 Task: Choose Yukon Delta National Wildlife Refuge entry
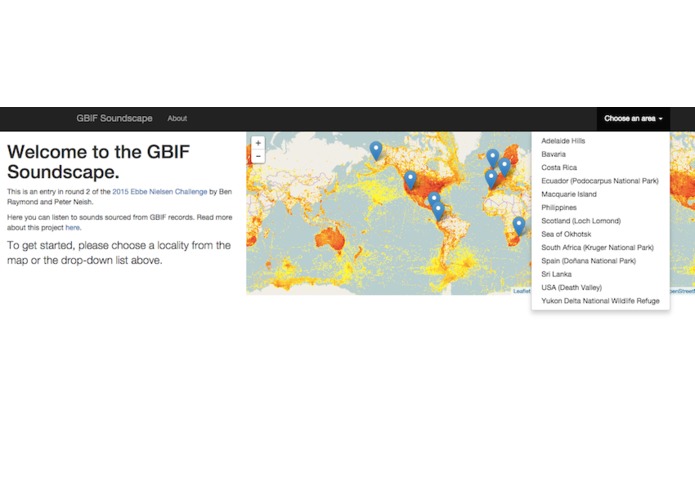pos(601,300)
